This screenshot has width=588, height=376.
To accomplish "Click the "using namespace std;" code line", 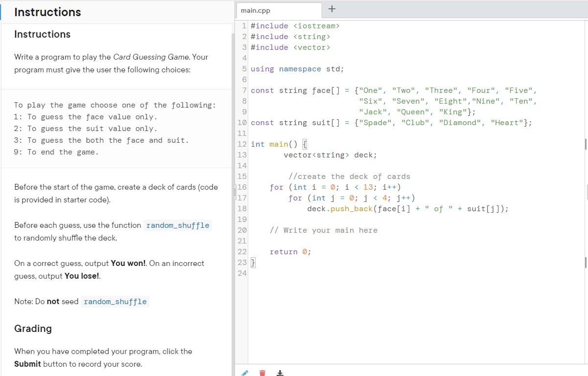I will point(297,69).
